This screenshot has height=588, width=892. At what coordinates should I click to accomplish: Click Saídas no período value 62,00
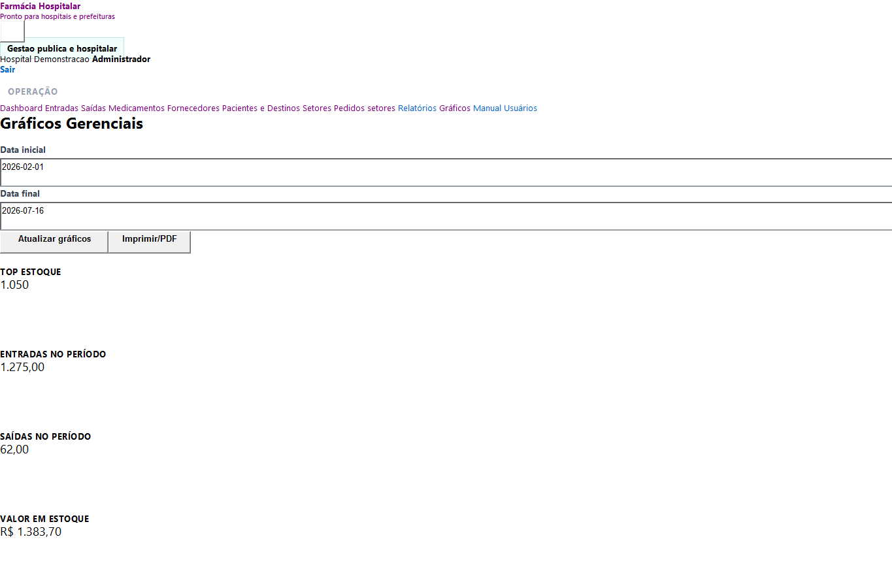tap(14, 449)
